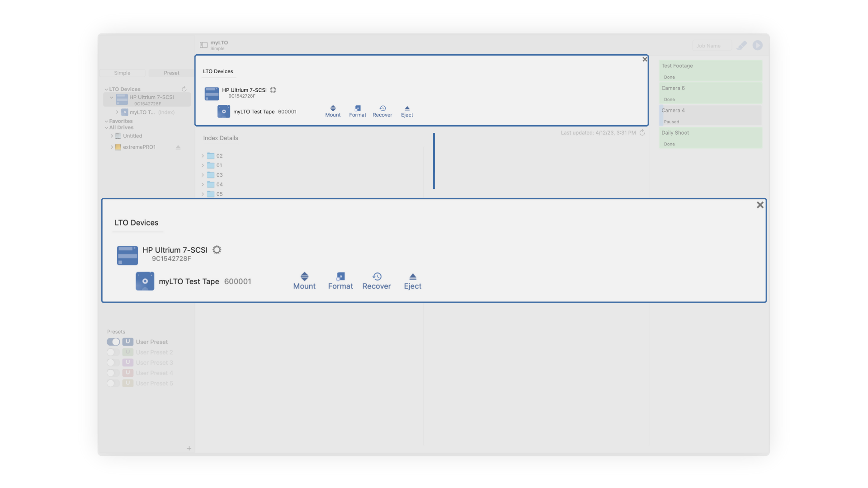
Task: Click the Format tape icon in enlarged panel
Action: pos(340,277)
